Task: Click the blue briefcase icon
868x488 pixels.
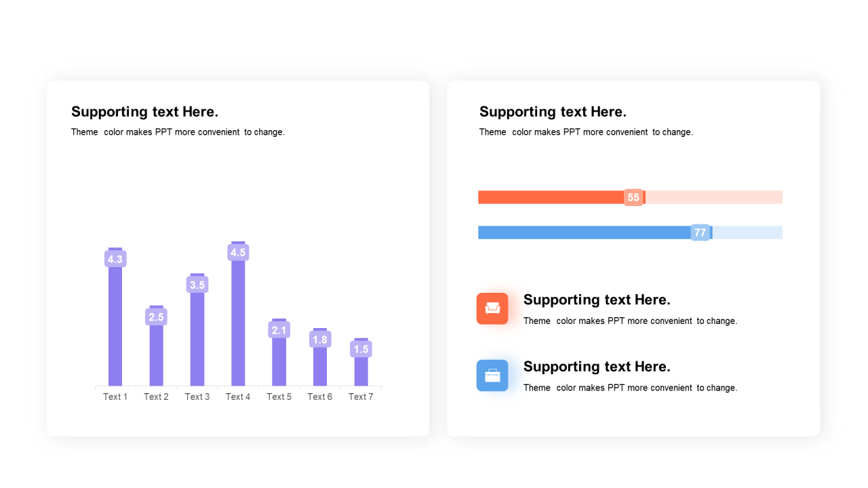Action: (x=492, y=375)
